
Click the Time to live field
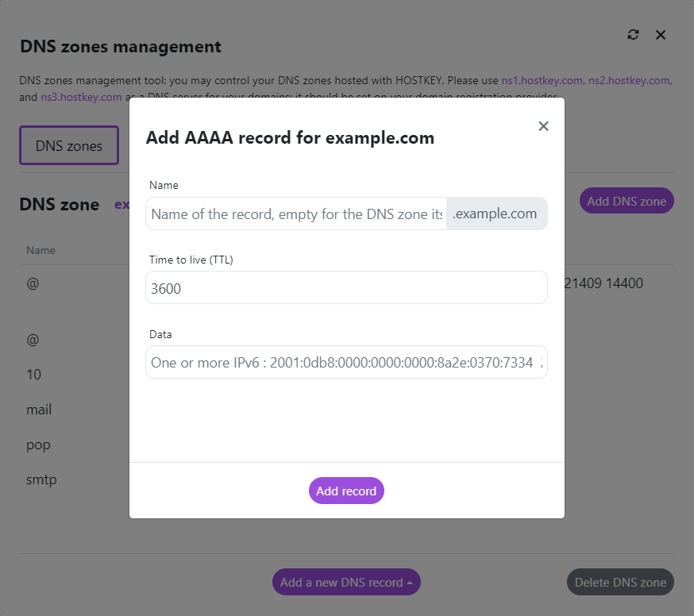346,287
